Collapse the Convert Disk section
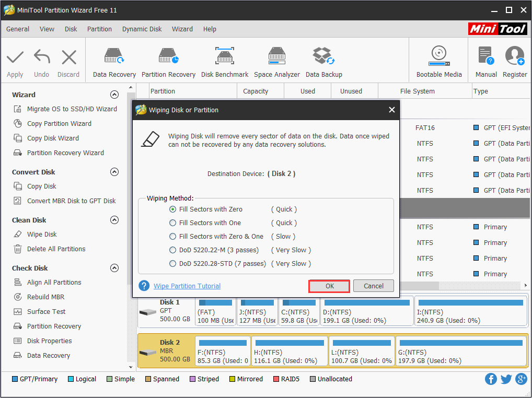532x398 pixels. [x=114, y=172]
